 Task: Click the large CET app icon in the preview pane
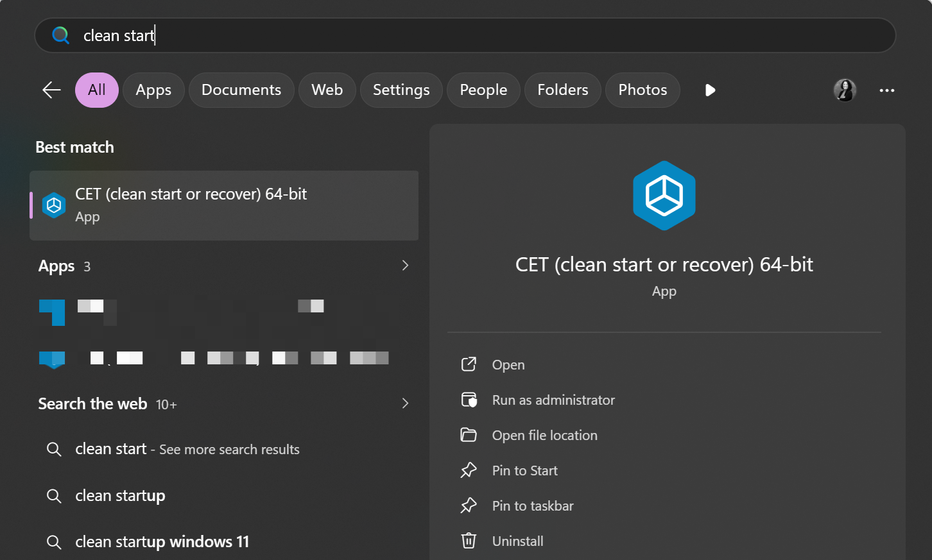pyautogui.click(x=664, y=196)
